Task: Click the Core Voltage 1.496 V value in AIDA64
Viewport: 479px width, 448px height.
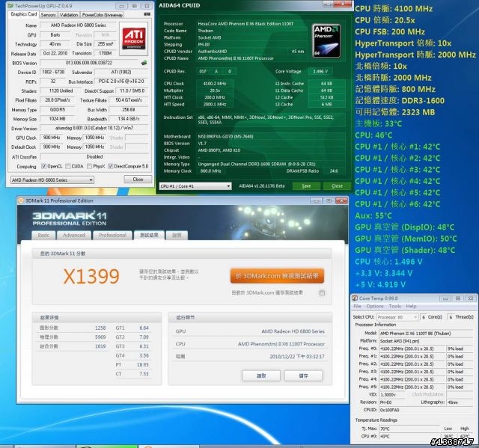Action: [x=320, y=71]
